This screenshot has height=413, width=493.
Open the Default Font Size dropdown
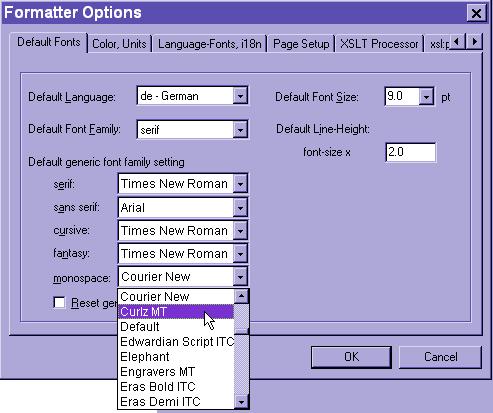point(426,97)
